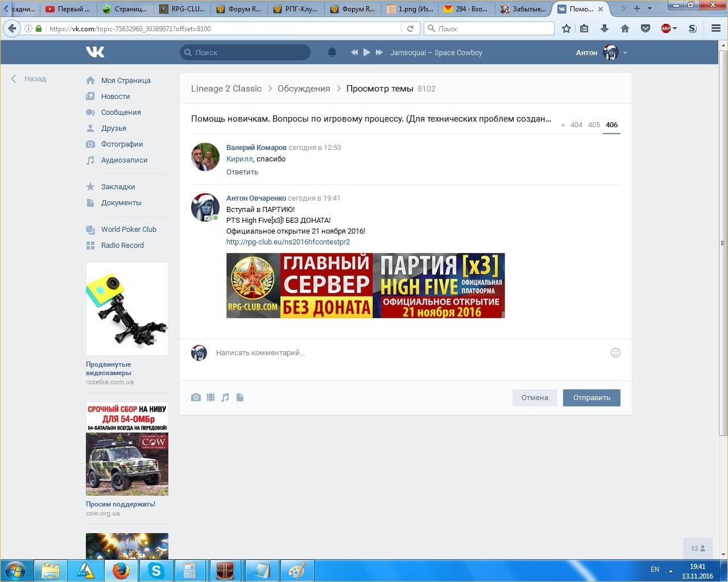This screenshot has height=582, width=728.
Task: Open the friends online counter 13
Action: [x=698, y=548]
